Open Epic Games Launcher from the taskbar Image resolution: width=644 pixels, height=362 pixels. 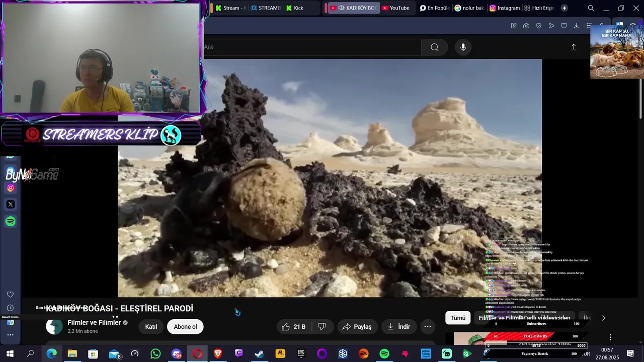coord(301,354)
